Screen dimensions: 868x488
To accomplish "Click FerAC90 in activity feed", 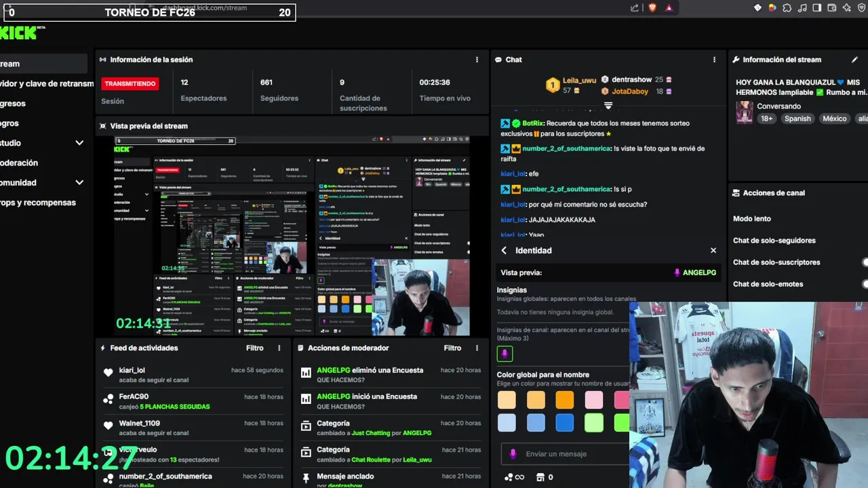I will coord(134,396).
